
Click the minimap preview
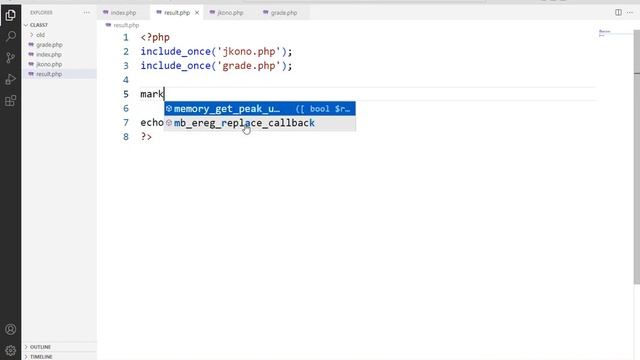[x=605, y=33]
